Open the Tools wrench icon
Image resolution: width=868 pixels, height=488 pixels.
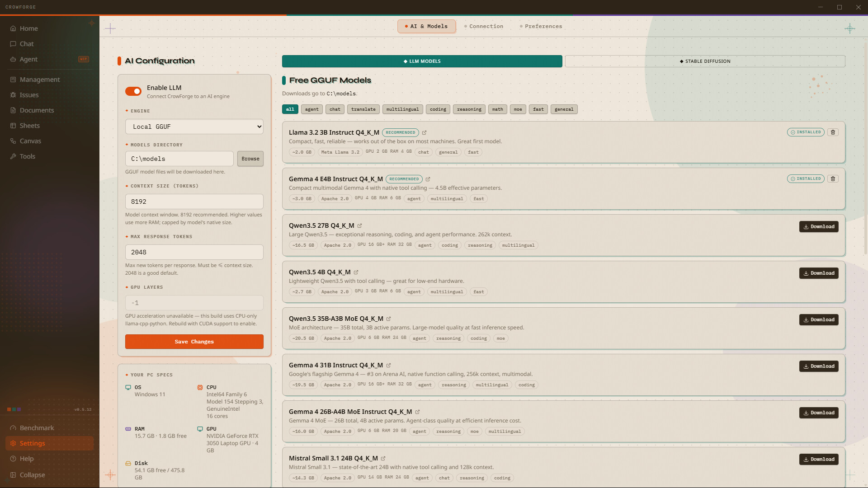pyautogui.click(x=13, y=156)
